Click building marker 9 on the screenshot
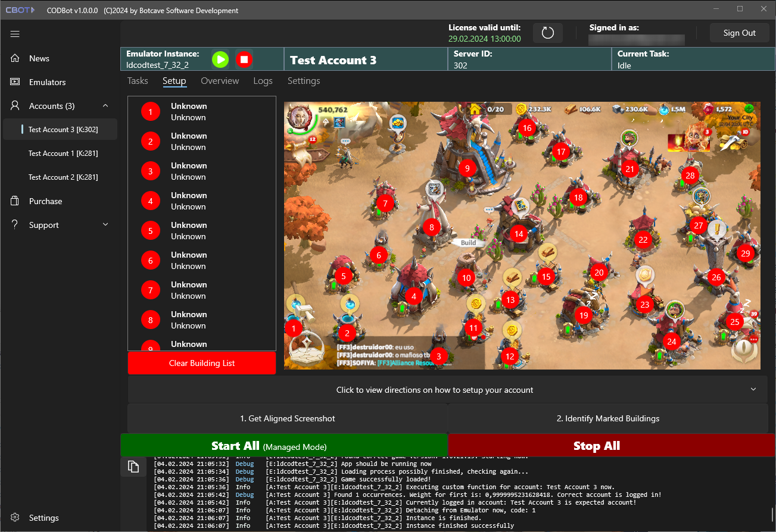 468,168
